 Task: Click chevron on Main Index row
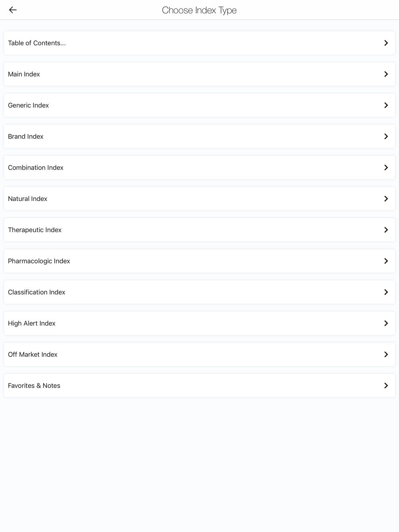tap(386, 74)
